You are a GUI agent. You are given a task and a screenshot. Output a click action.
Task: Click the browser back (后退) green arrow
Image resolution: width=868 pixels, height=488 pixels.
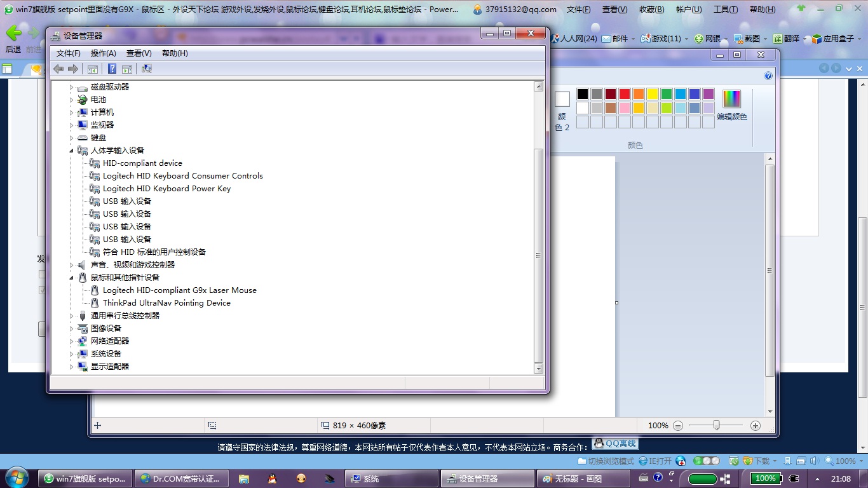(x=13, y=33)
